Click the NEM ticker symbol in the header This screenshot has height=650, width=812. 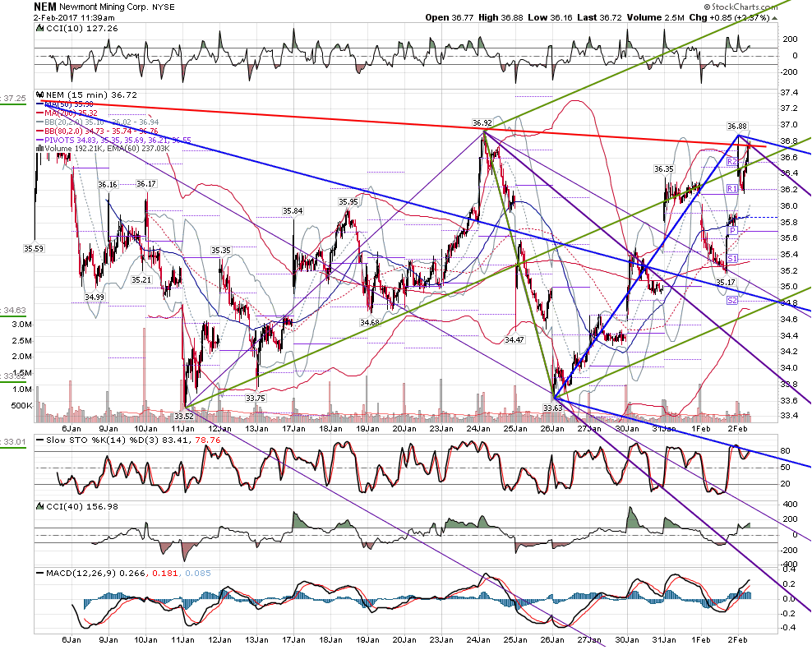click(x=45, y=7)
